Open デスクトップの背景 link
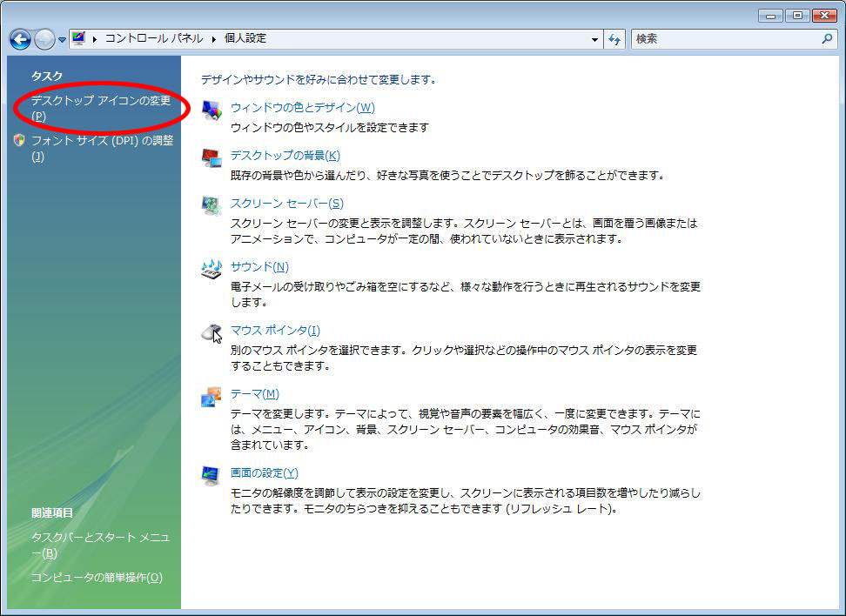Screen dimensions: 846x616 [x=285, y=156]
